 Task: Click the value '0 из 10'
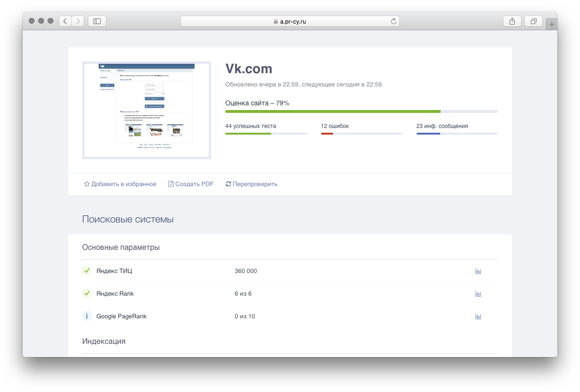245,316
